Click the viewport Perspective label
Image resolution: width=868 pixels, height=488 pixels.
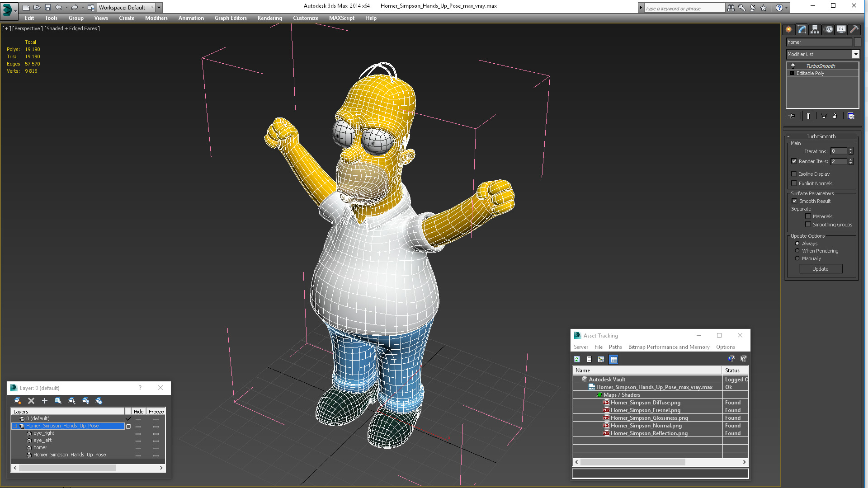28,28
